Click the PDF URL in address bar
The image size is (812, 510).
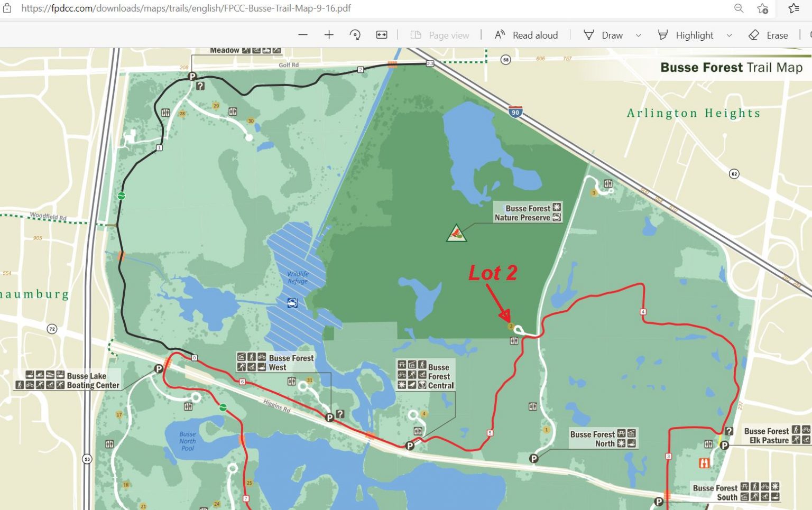(x=186, y=8)
